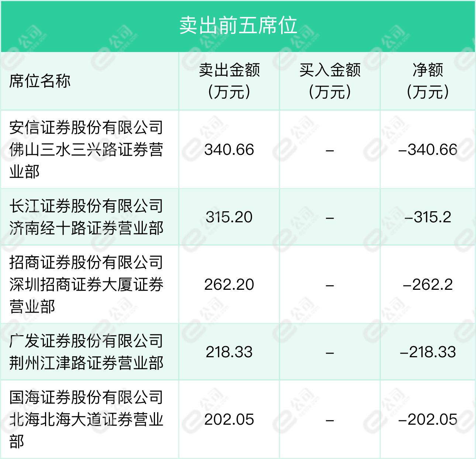Click the 202.05 sell amount cell
This screenshot has width=476, height=459.
click(229, 420)
